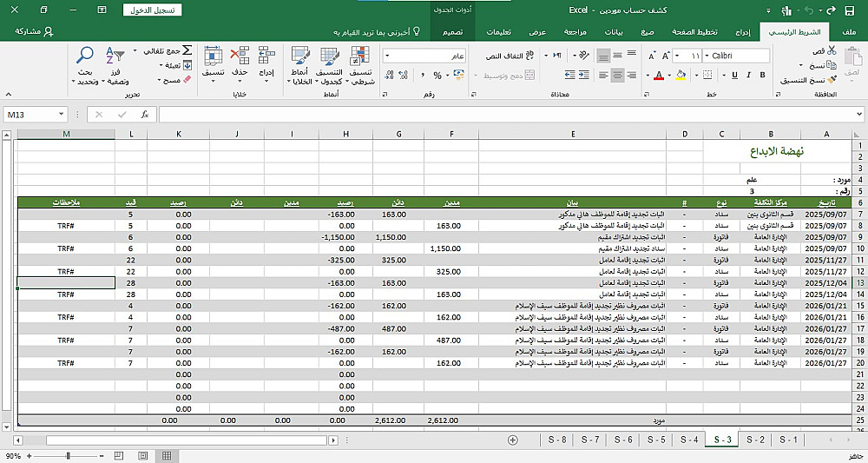Click the Share (مشاركة) button
The height and width of the screenshot is (463, 868).
pos(35,31)
